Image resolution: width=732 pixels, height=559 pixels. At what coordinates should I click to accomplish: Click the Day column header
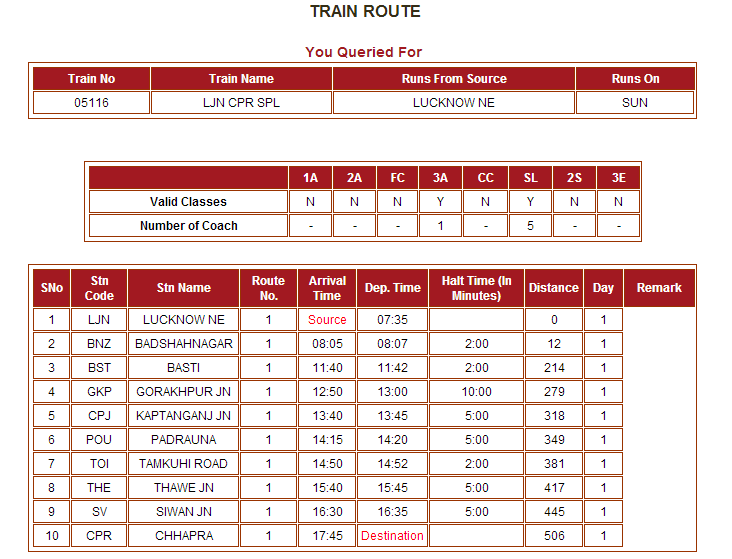click(x=603, y=288)
